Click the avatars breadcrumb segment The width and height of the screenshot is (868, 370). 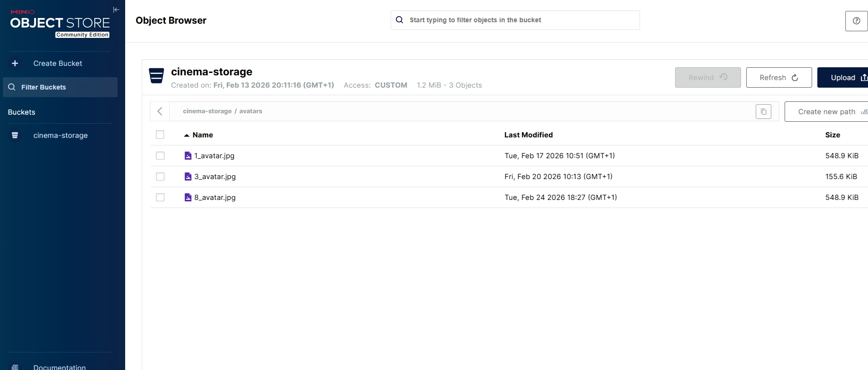click(251, 111)
